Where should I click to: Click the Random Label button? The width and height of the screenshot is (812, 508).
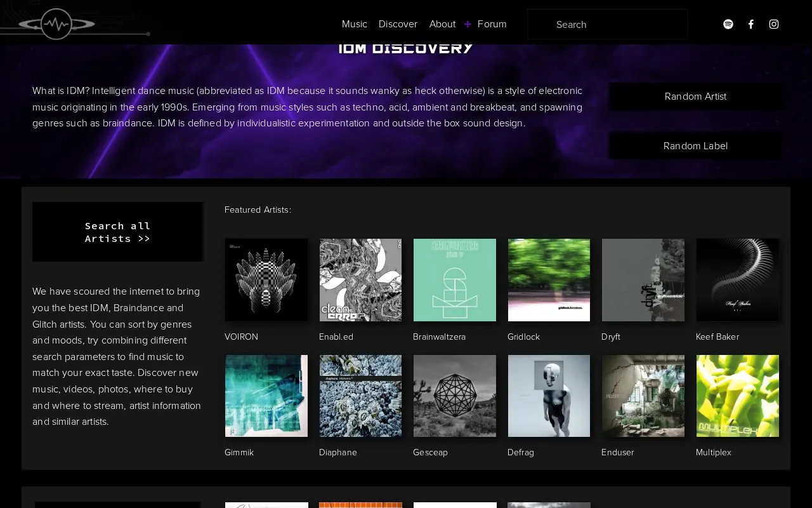(695, 146)
